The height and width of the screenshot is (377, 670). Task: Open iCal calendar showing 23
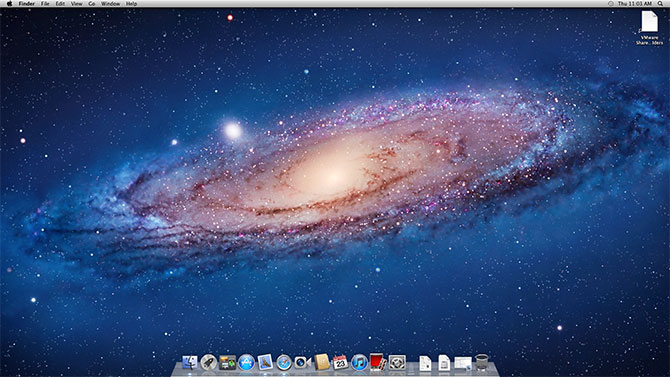click(x=341, y=362)
